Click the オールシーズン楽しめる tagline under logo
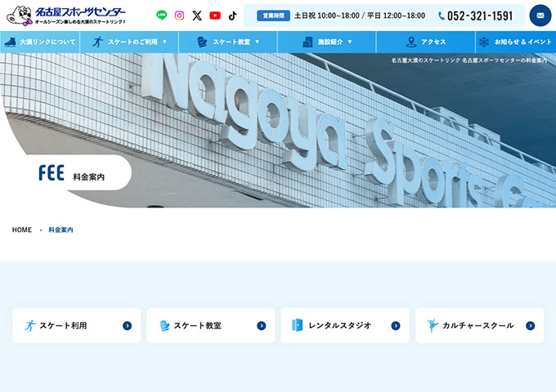Viewport: 556px width, 392px height. 80,22
